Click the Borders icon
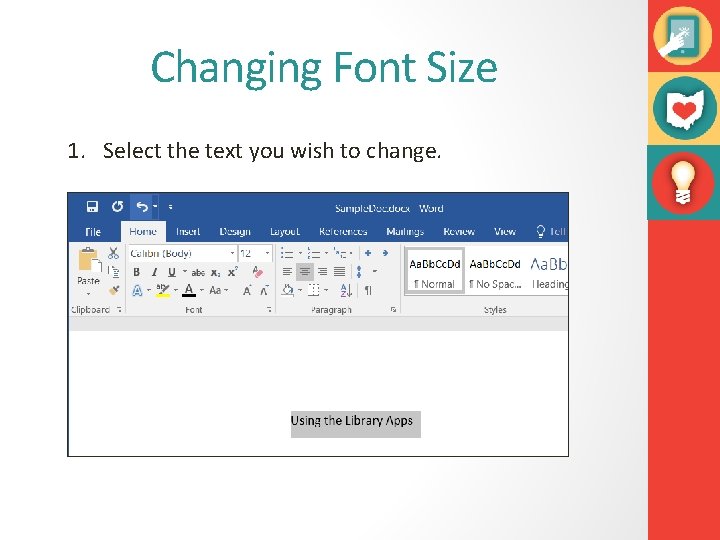Viewport: 720px width, 540px height. (314, 290)
